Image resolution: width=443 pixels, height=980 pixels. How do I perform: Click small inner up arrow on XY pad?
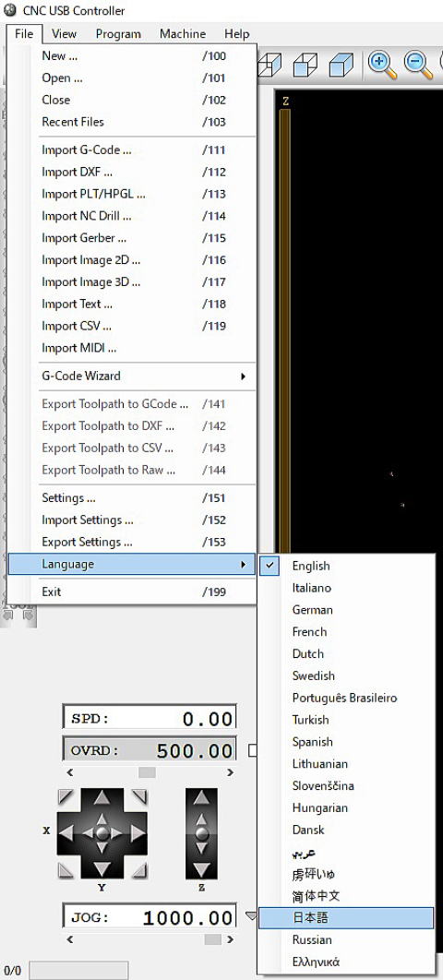coord(102,819)
